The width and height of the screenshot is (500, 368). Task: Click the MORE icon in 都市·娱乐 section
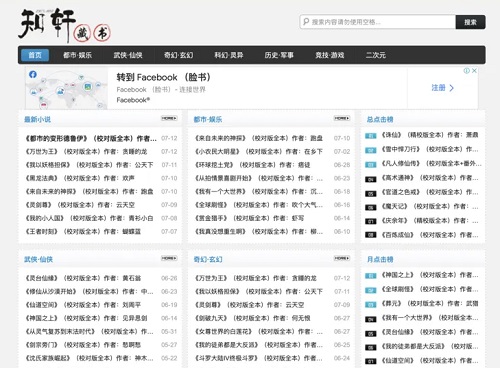coord(342,118)
